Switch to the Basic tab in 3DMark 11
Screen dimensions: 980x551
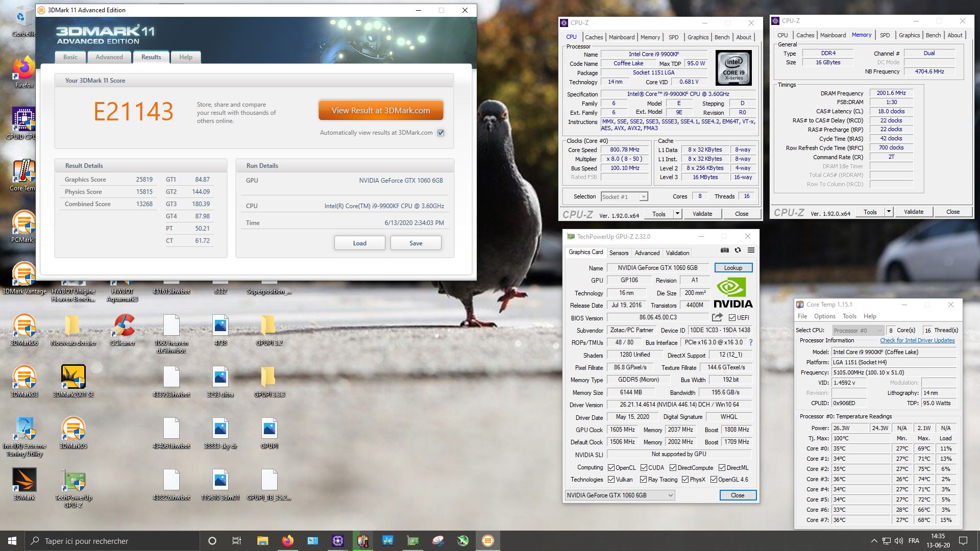point(70,57)
